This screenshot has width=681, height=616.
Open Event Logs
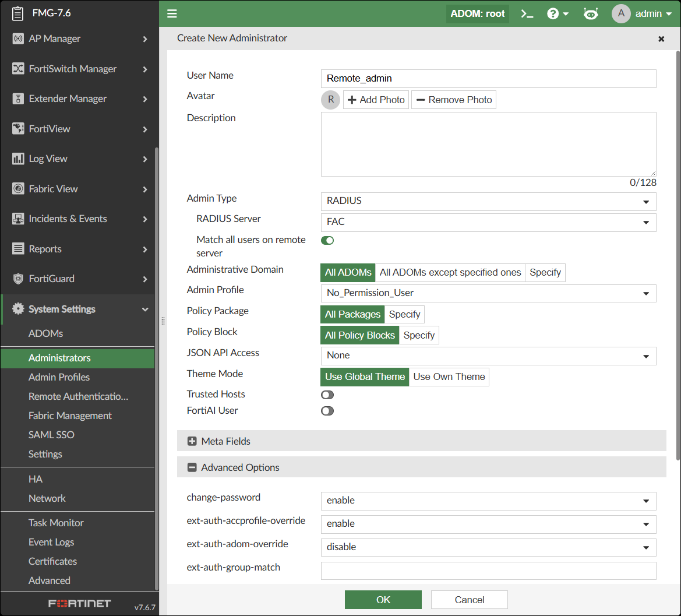[x=51, y=542]
